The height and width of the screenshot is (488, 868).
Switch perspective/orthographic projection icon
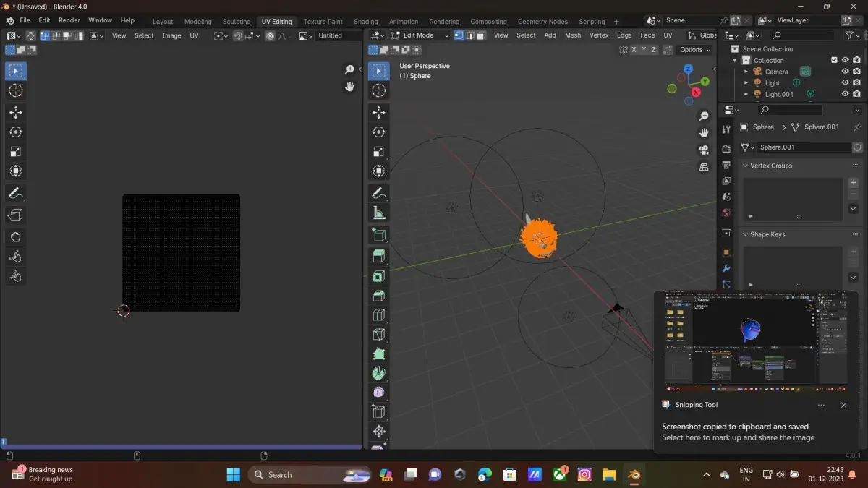[x=704, y=167]
